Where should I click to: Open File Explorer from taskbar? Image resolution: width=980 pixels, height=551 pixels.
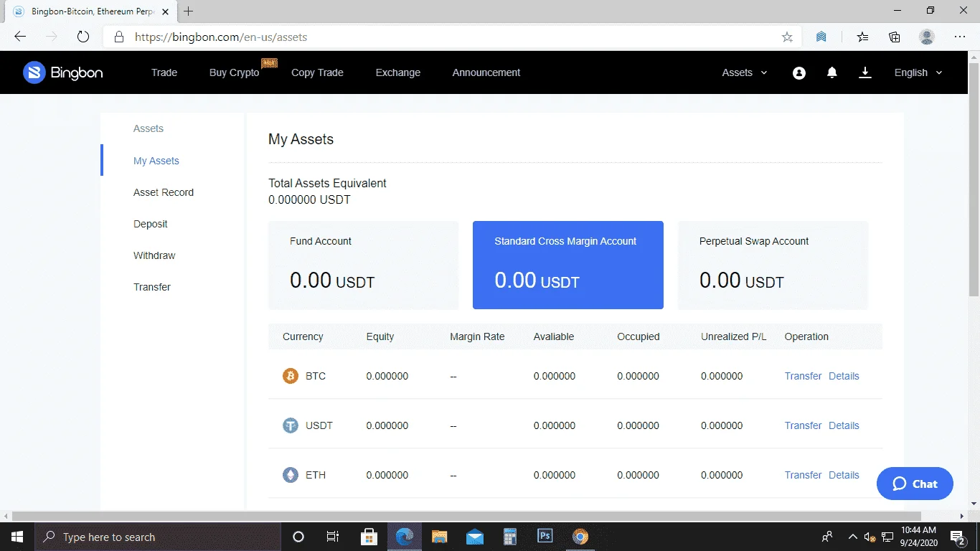pyautogui.click(x=440, y=537)
